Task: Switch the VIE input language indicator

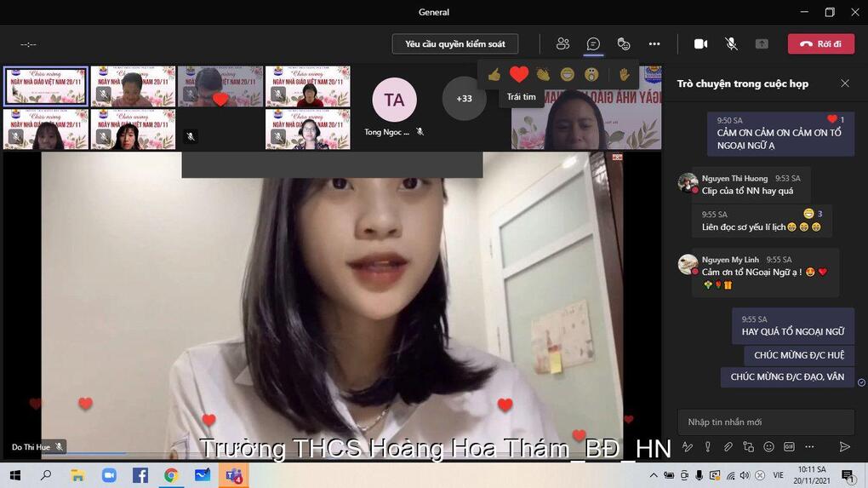Action: 779,475
